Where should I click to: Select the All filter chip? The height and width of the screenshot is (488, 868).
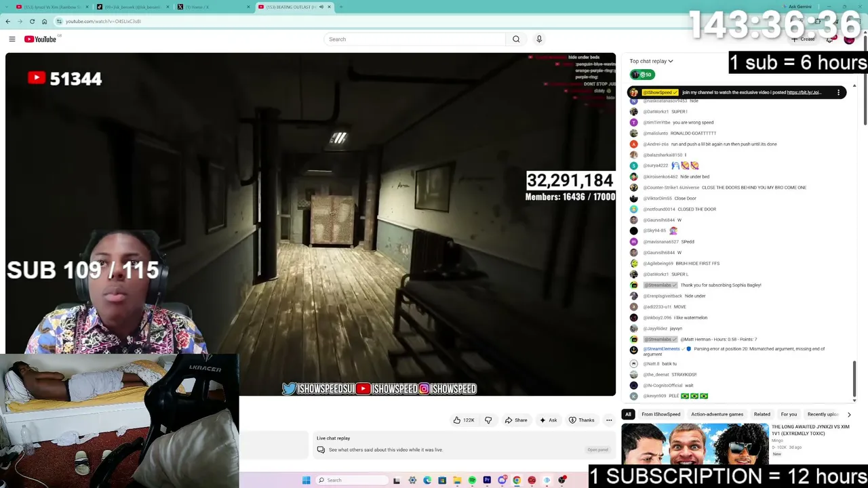click(628, 414)
